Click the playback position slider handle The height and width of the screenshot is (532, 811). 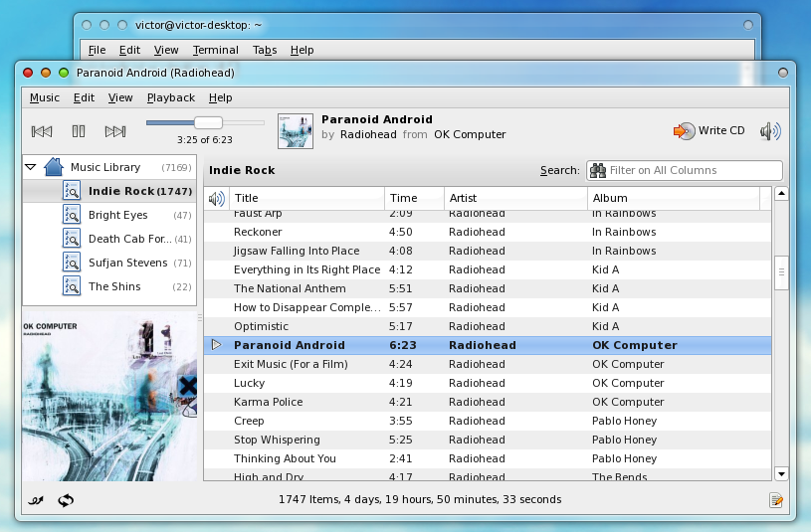point(208,122)
